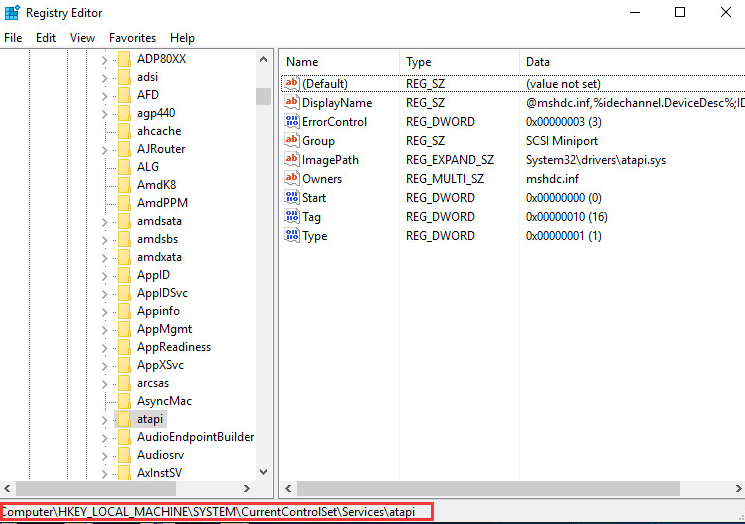Click the ADP80XX folder icon
Image resolution: width=745 pixels, height=524 pixels.
click(x=124, y=59)
